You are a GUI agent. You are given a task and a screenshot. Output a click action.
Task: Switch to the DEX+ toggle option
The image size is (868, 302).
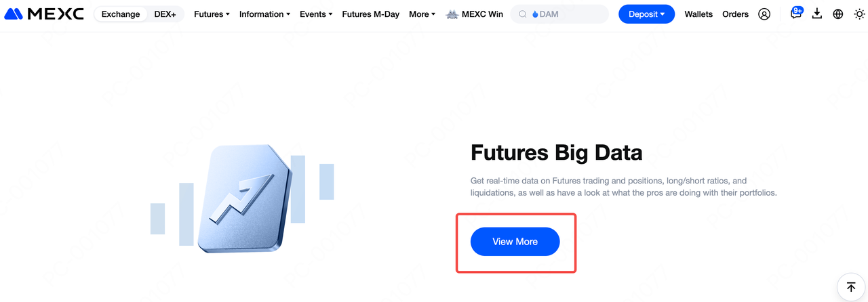pyautogui.click(x=165, y=14)
